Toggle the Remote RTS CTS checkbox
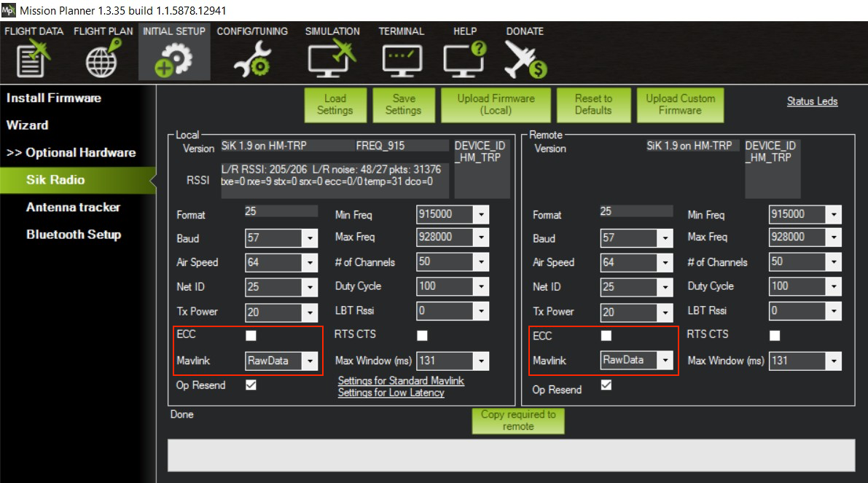 tap(775, 335)
